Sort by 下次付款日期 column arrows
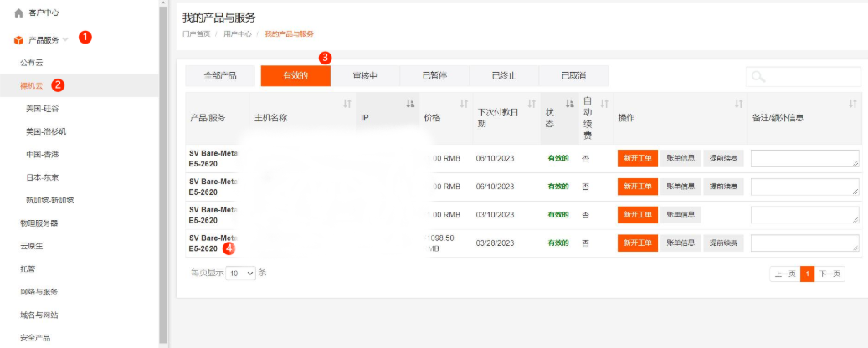Viewport: 868px width, 348px height. click(x=532, y=104)
